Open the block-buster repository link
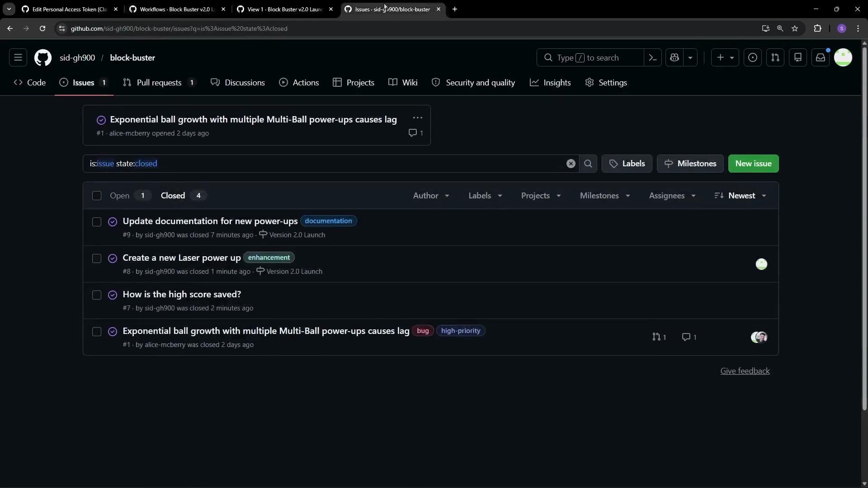 click(132, 58)
